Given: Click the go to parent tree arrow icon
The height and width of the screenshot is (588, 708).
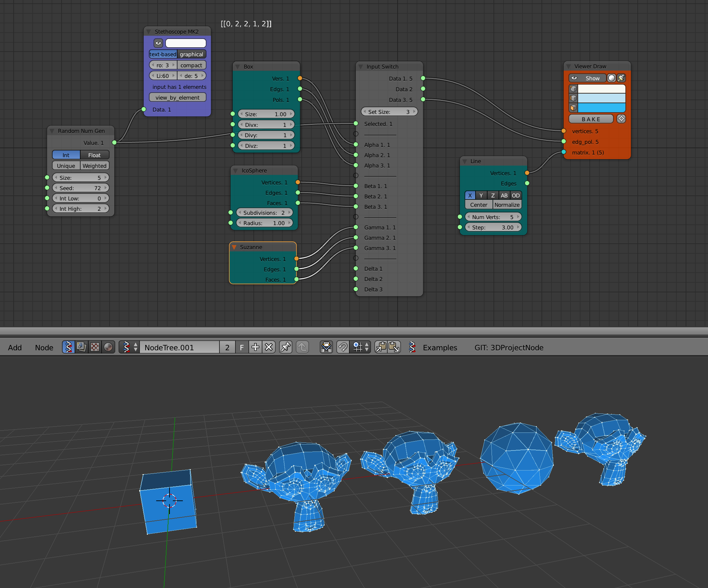Looking at the screenshot, I should click(303, 347).
